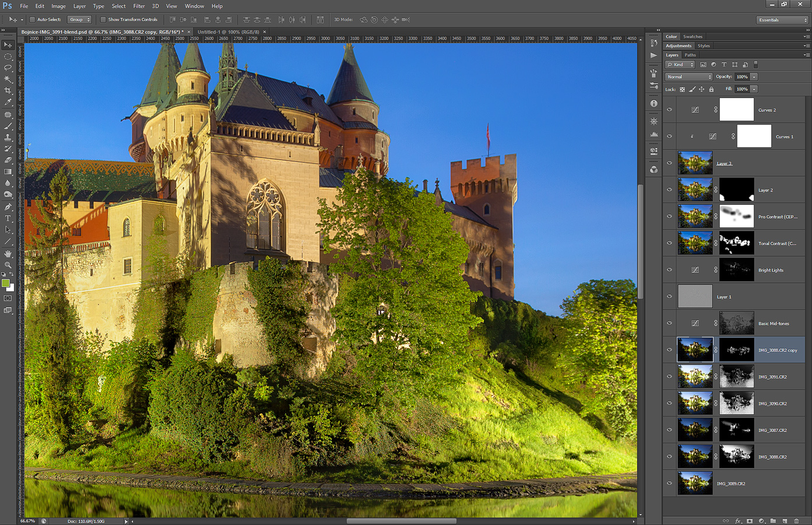Open the Essentials workspace dropdown

point(782,20)
